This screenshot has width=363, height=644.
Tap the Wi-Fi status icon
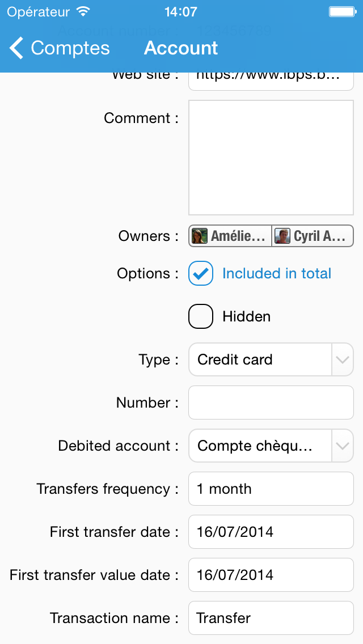[x=83, y=12]
